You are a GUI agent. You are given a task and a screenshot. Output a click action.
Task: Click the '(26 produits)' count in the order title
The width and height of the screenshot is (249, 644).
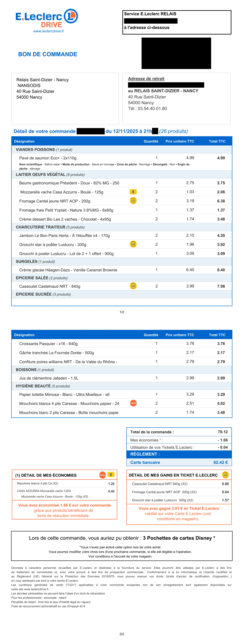tap(174, 131)
